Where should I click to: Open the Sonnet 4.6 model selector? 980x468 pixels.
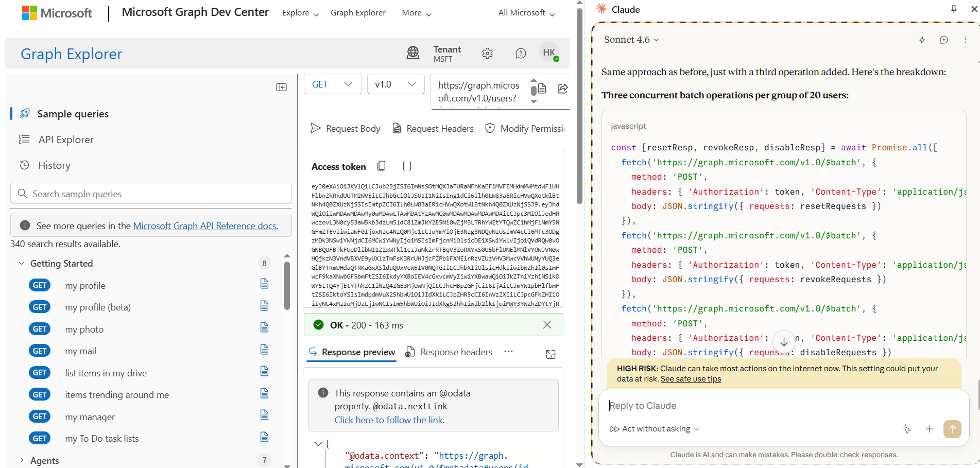(x=631, y=40)
